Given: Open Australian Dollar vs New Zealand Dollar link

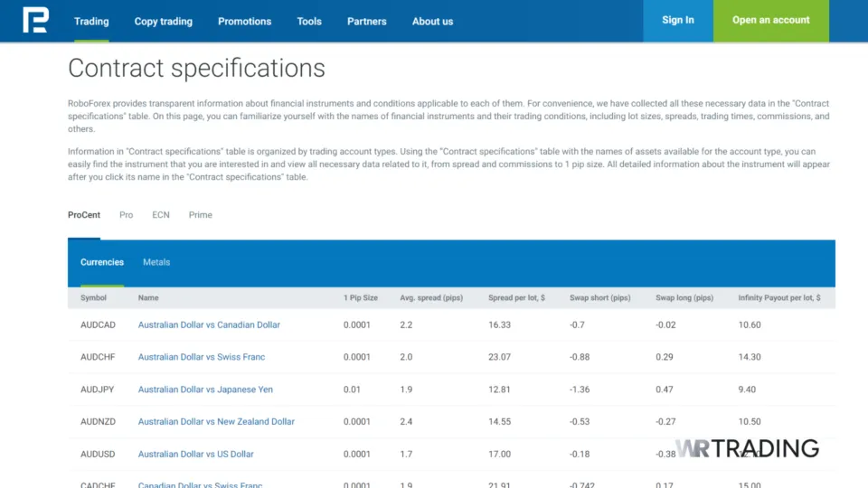Looking at the screenshot, I should pos(216,421).
